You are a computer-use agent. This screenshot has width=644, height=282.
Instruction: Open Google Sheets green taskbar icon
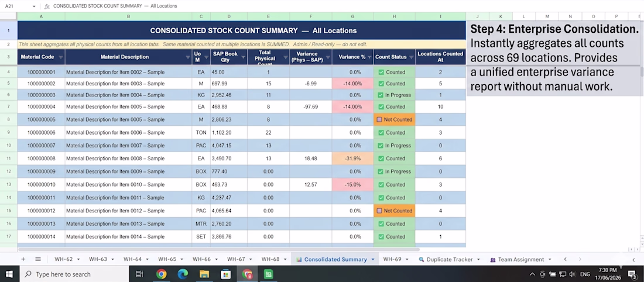(268, 274)
